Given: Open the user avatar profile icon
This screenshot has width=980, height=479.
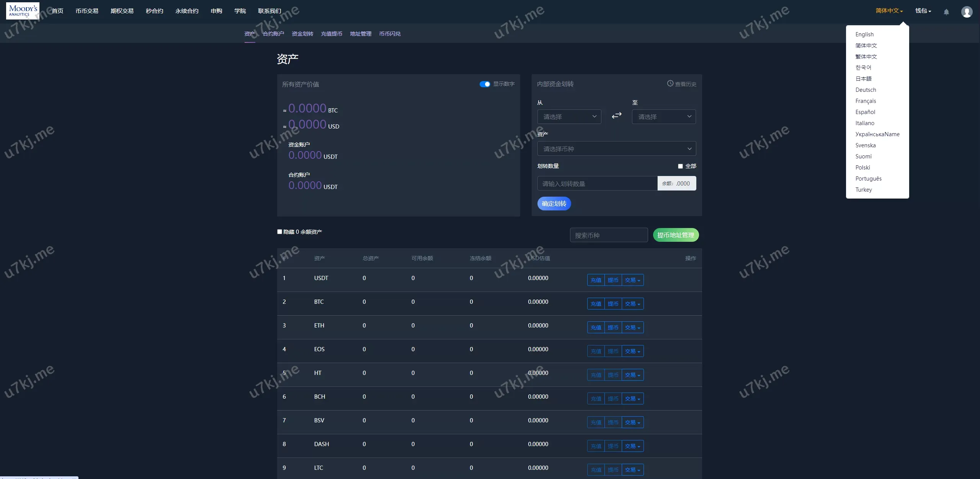Looking at the screenshot, I should [x=967, y=12].
